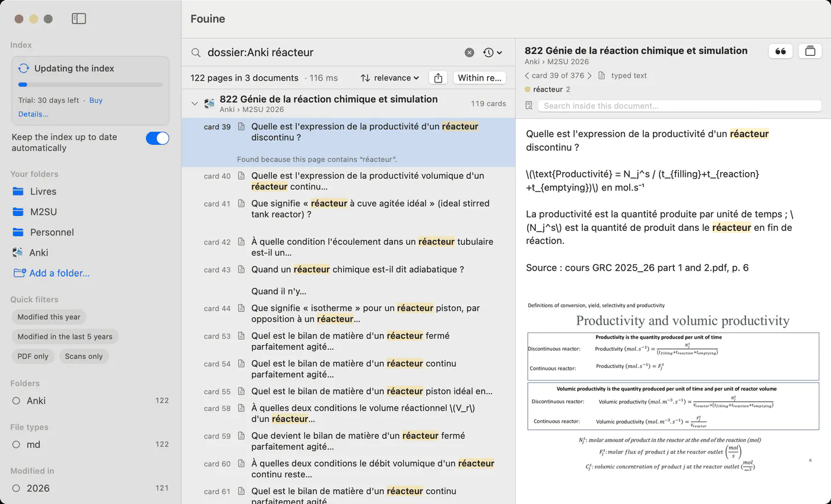Viewport: 831px width, 504px height.
Task: Open the Within re... scope button
Action: pyautogui.click(x=479, y=78)
